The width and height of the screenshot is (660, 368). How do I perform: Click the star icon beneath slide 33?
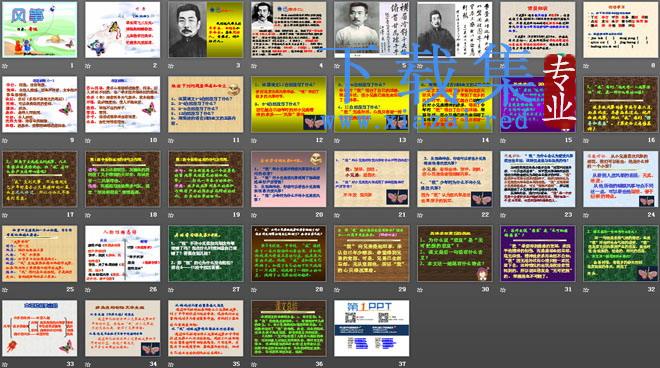(x=5, y=364)
